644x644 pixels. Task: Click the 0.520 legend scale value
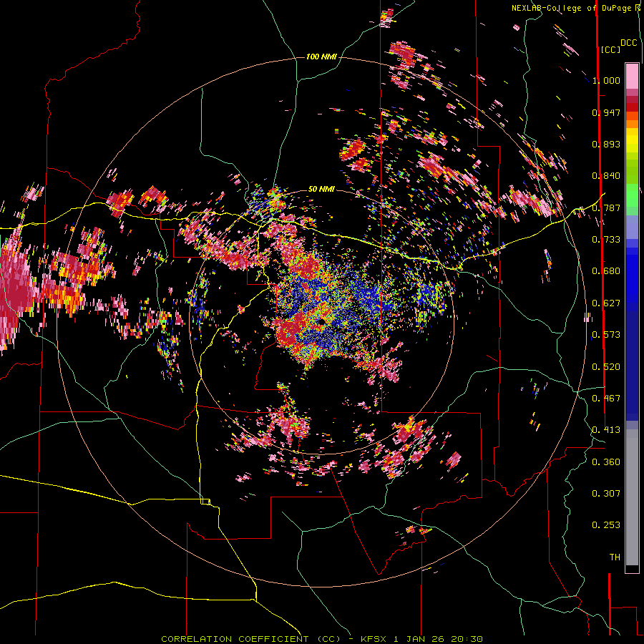tap(606, 366)
